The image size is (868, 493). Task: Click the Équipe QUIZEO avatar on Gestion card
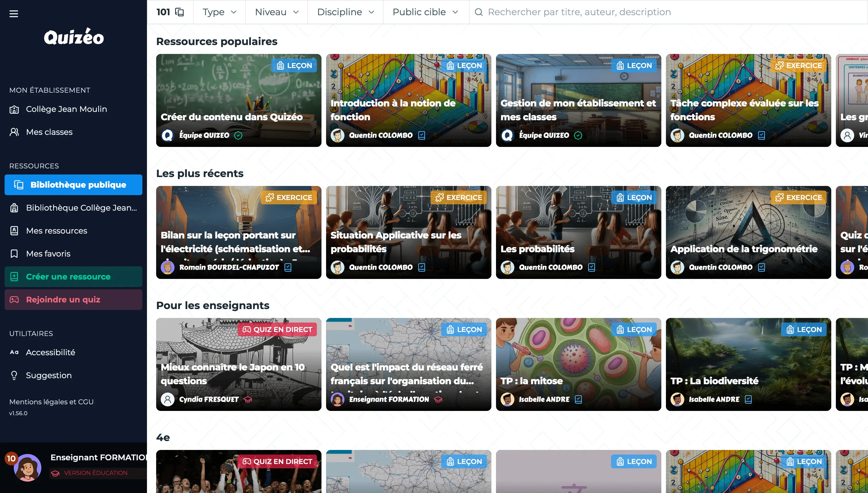[x=507, y=135]
